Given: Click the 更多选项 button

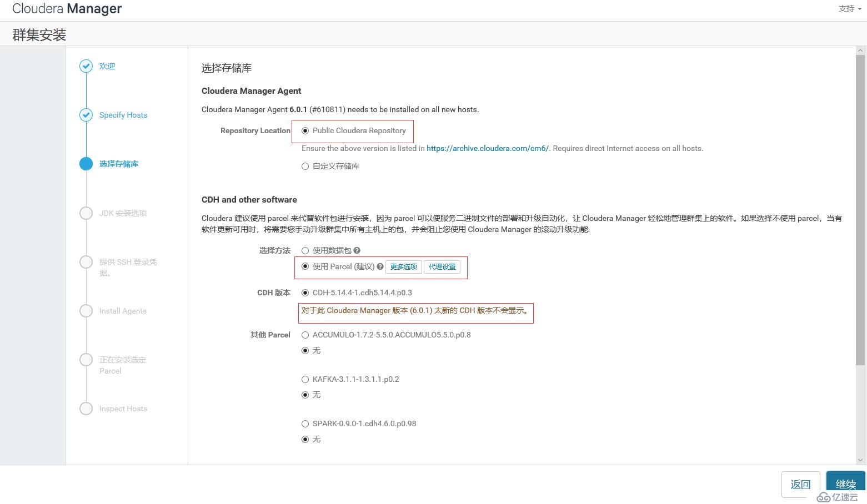Looking at the screenshot, I should click(404, 267).
